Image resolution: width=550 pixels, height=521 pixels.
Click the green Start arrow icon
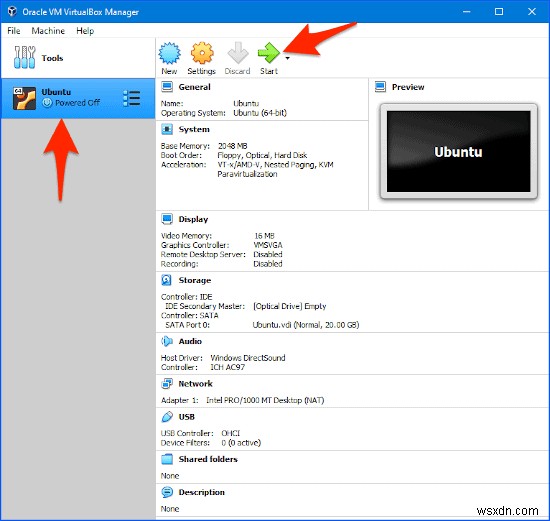268,53
